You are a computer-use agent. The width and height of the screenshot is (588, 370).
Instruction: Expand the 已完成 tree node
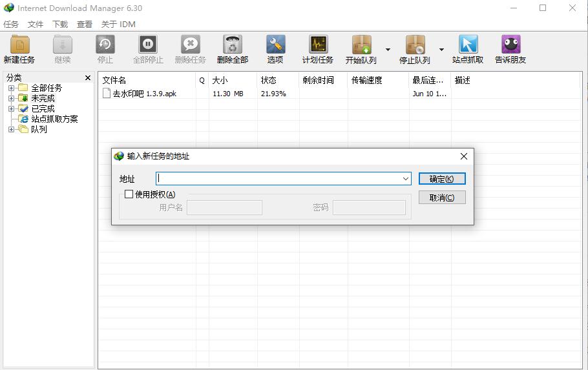pos(11,108)
